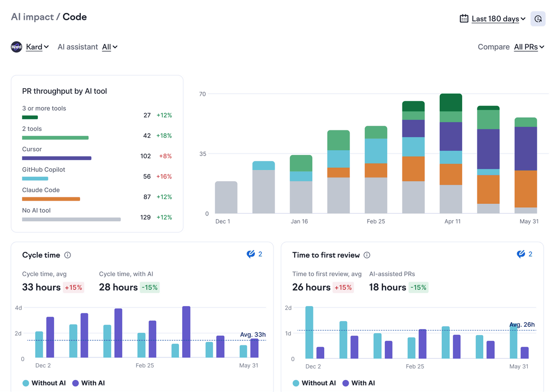Click the Kard team avatar logo
Image resolution: width=555 pixels, height=392 pixels.
pyautogui.click(x=17, y=47)
